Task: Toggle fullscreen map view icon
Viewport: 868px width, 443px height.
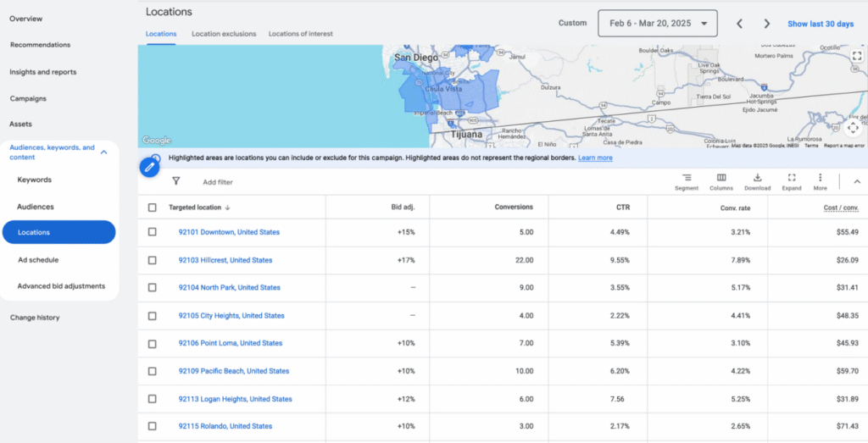Action: click(x=856, y=56)
